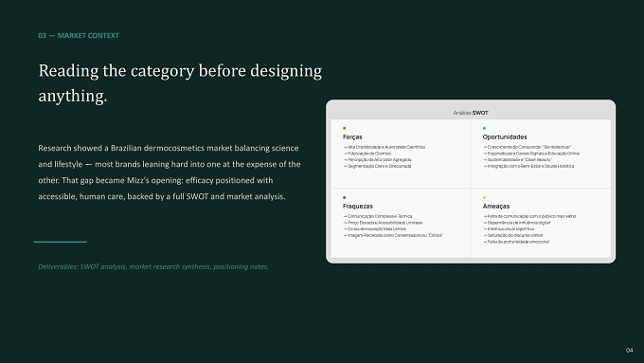Click the green dot above Forças
The width and height of the screenshot is (644, 363).
pos(344,128)
